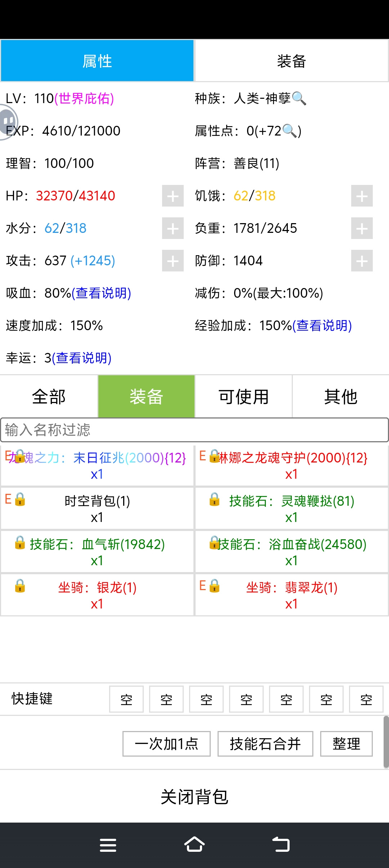Tap the plus button beside 水分

pyautogui.click(x=173, y=228)
